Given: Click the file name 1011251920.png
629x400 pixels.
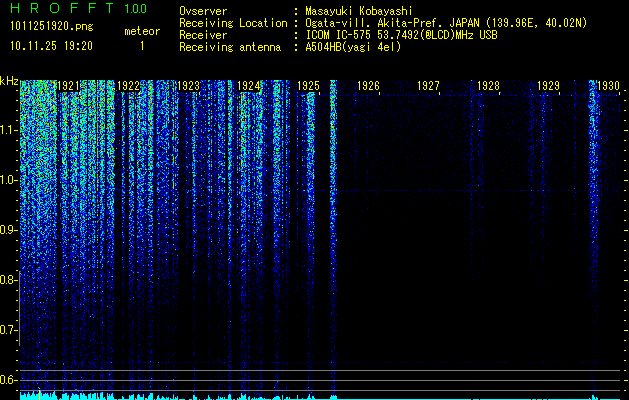Looking at the screenshot, I should tap(52, 26).
